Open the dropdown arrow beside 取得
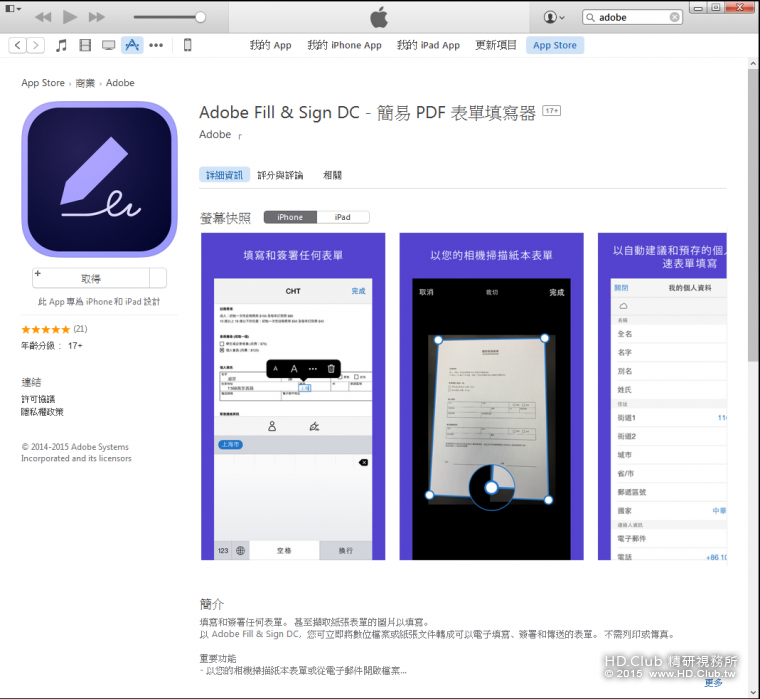 point(158,278)
